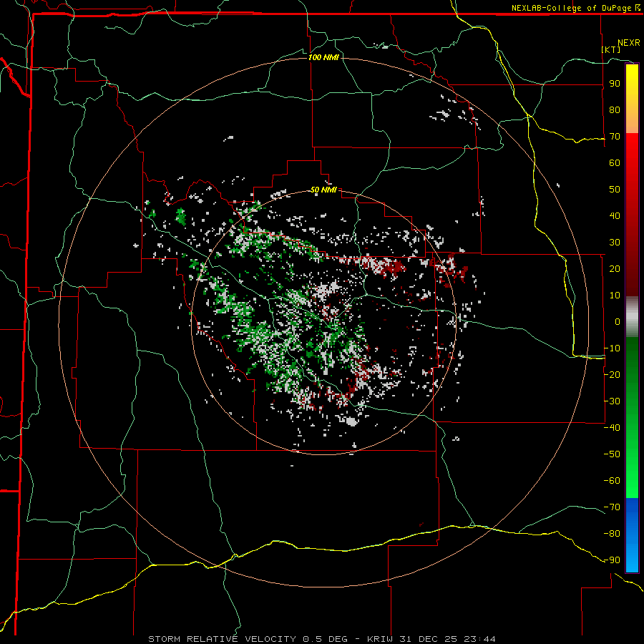Viewport: 644px width, 644px height.
Task: Click the '-90' tick label on the scale
Action: coord(612,560)
